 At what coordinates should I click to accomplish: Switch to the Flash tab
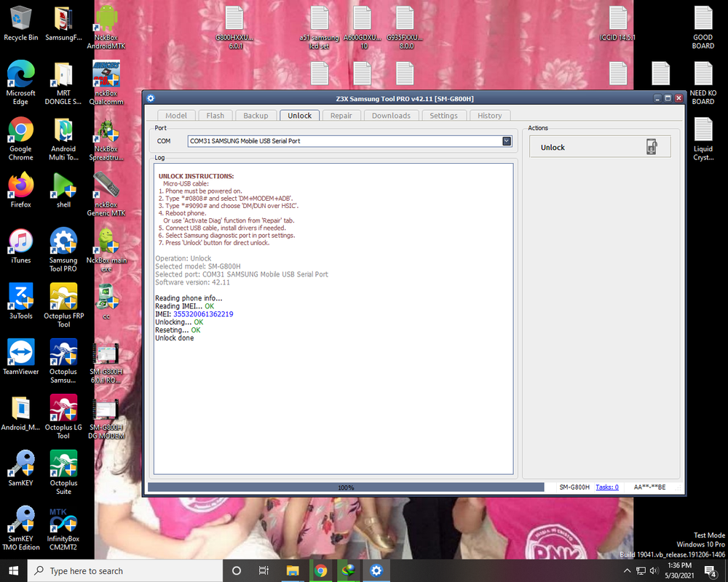[x=215, y=116]
